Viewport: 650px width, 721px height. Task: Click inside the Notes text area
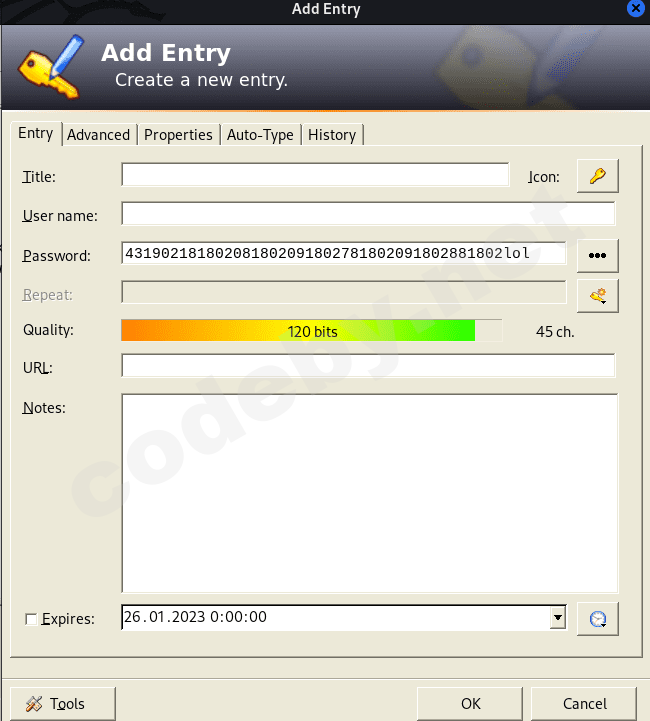point(370,493)
